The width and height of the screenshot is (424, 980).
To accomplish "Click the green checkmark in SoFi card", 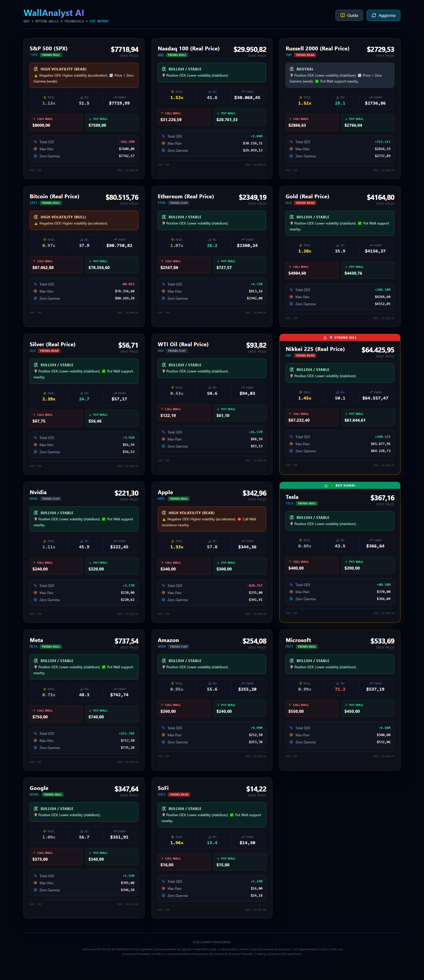I will pyautogui.click(x=232, y=815).
